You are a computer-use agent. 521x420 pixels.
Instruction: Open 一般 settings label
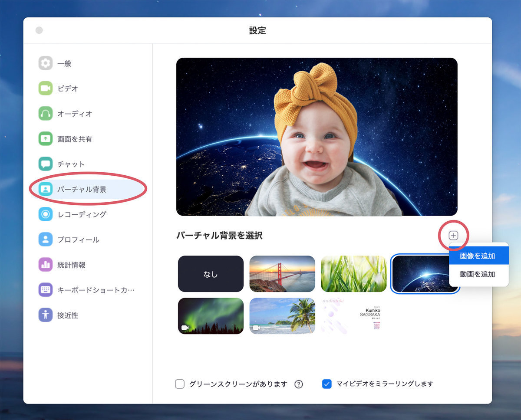pyautogui.click(x=64, y=63)
